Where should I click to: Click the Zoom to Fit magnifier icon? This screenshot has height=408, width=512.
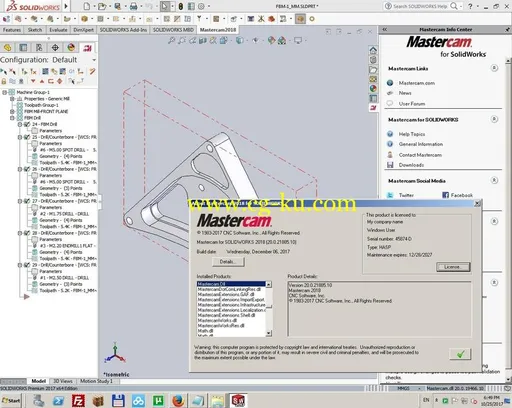coord(171,41)
